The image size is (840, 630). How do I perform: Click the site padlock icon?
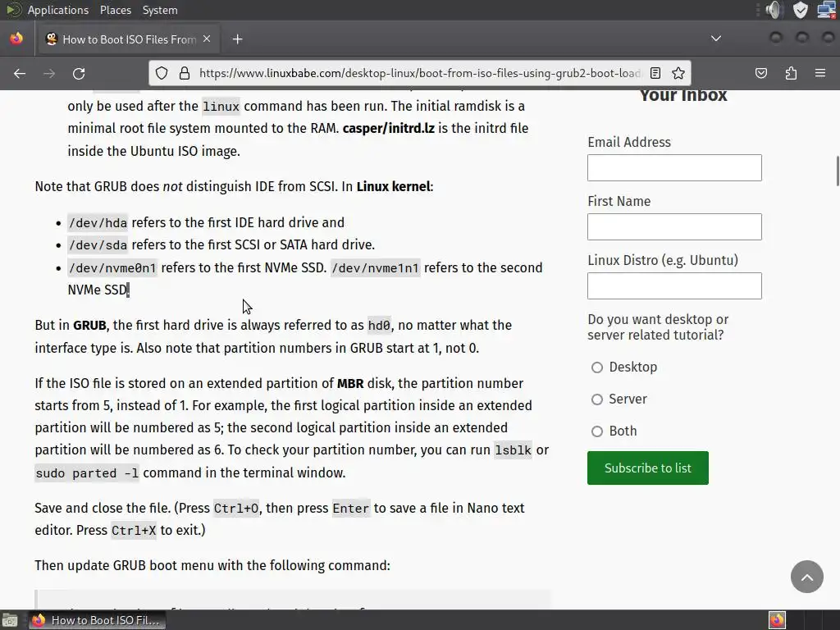[x=185, y=73]
